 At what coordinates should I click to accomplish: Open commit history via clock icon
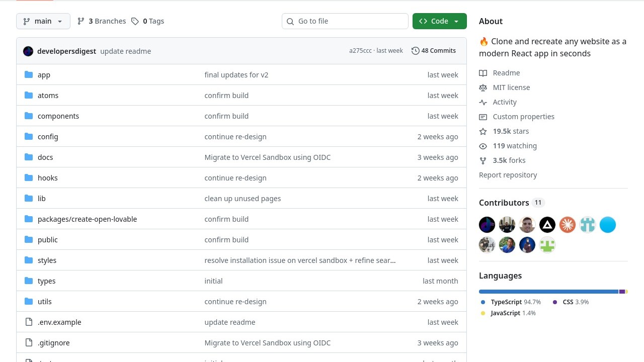[415, 51]
